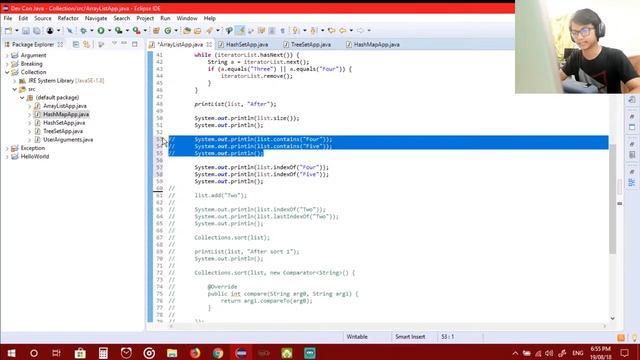Expand the HelloWorld project
The height and width of the screenshot is (360, 640).
(7, 157)
